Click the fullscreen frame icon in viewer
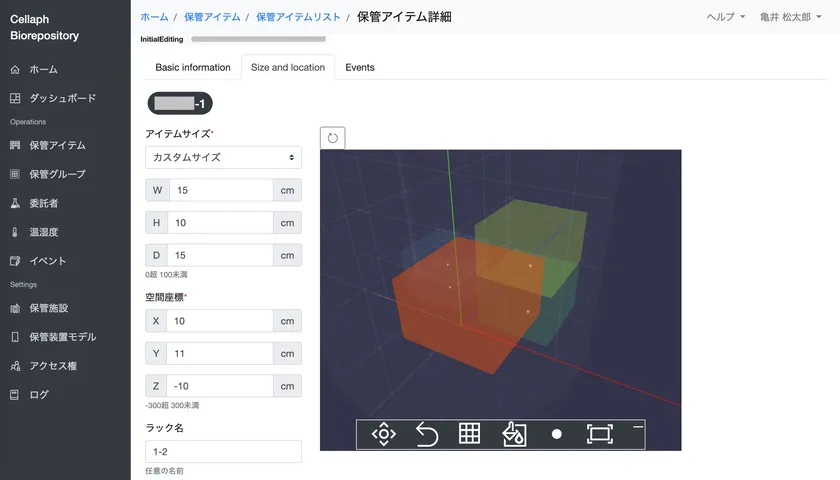This screenshot has width=840, height=480. (599, 434)
